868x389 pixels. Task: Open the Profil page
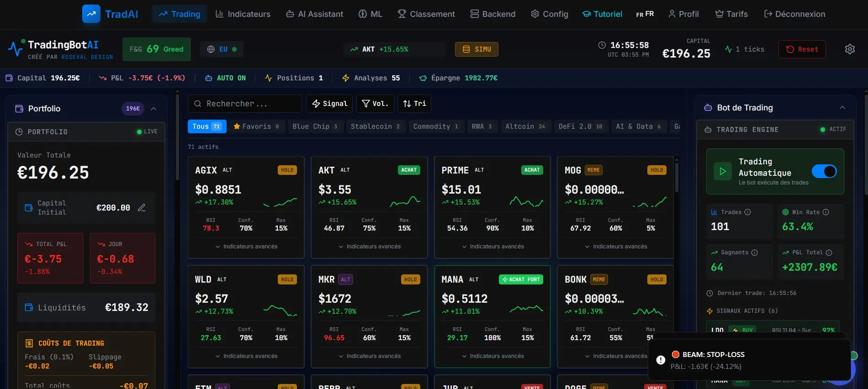point(684,14)
